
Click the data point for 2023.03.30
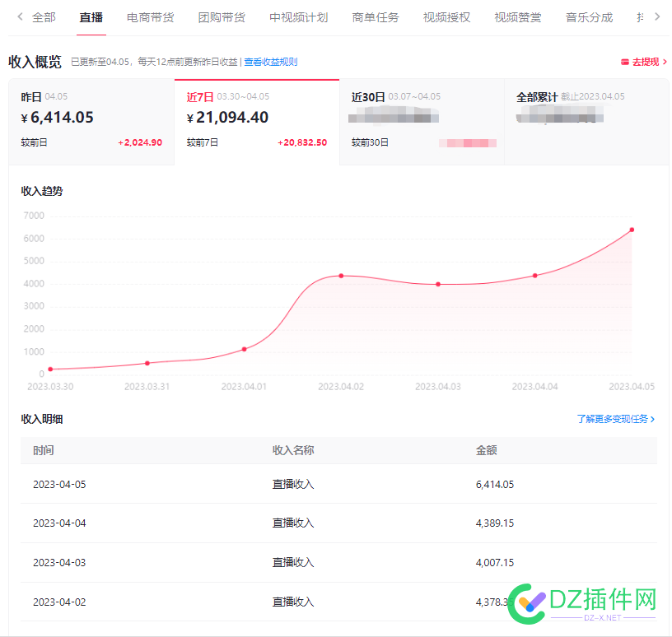51,369
